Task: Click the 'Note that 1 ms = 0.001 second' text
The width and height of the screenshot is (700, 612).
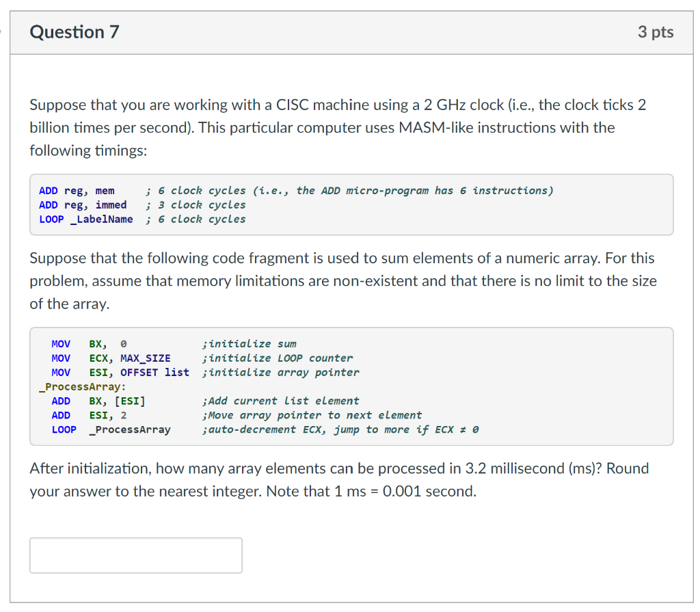Action: tap(371, 492)
